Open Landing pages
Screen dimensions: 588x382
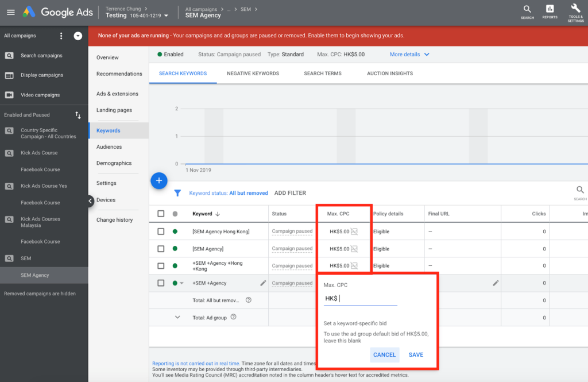114,110
